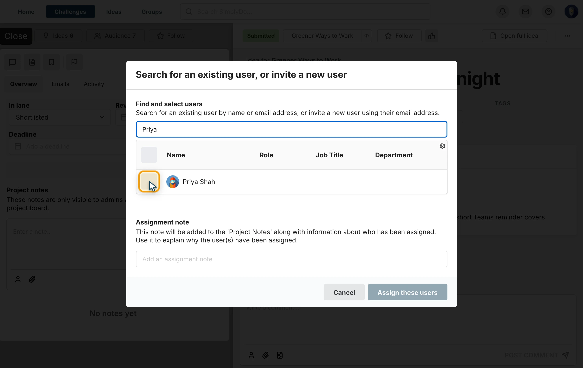Click the Close button on project board

[16, 36]
